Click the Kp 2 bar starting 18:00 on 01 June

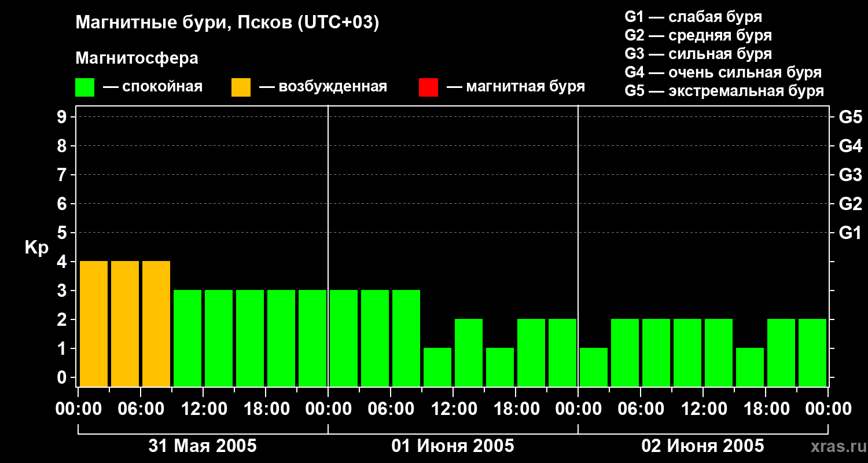tap(531, 352)
